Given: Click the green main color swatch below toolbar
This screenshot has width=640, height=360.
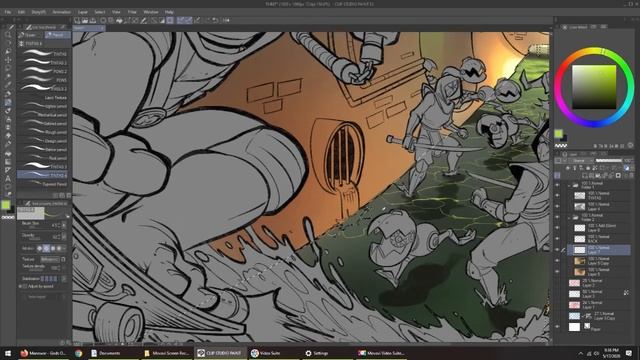Looking at the screenshot, I should (5, 205).
